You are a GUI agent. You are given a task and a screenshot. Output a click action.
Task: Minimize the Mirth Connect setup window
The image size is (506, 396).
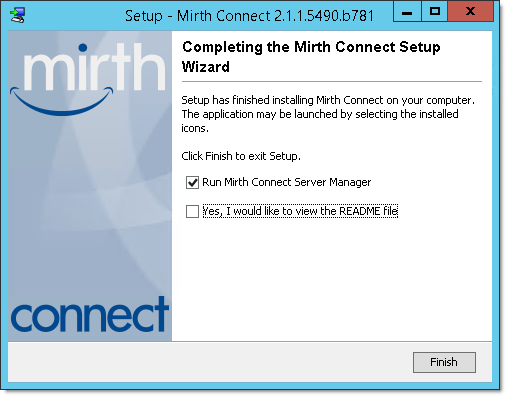point(407,12)
